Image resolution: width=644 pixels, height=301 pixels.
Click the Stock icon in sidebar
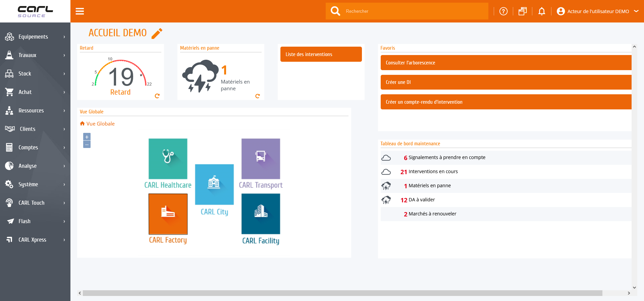[9, 73]
